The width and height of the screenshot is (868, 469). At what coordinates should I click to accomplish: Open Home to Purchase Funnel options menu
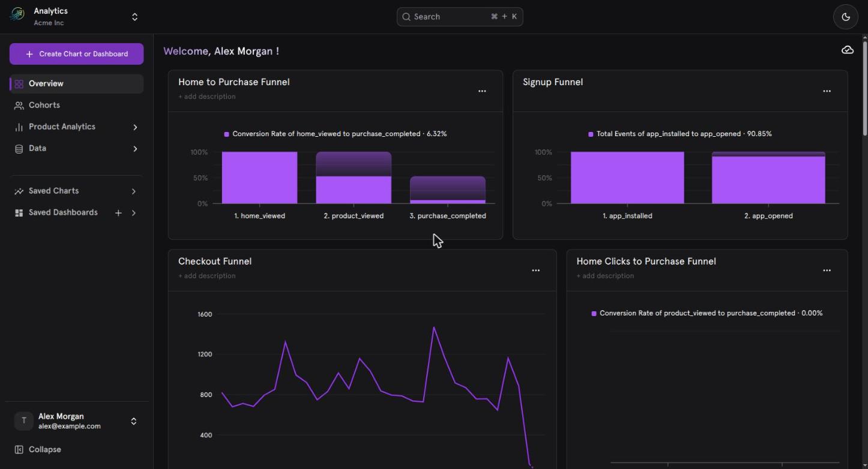pyautogui.click(x=482, y=91)
